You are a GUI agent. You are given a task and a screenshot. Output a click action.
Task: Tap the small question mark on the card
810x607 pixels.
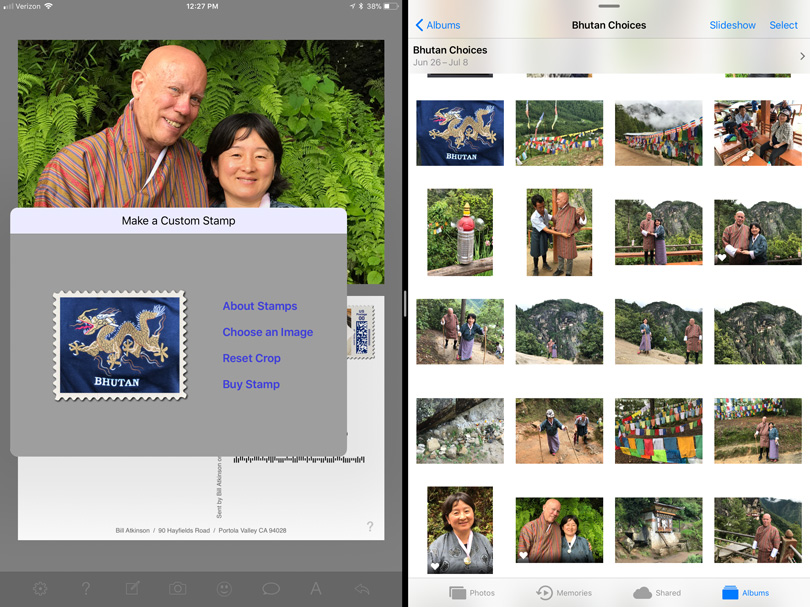370,526
